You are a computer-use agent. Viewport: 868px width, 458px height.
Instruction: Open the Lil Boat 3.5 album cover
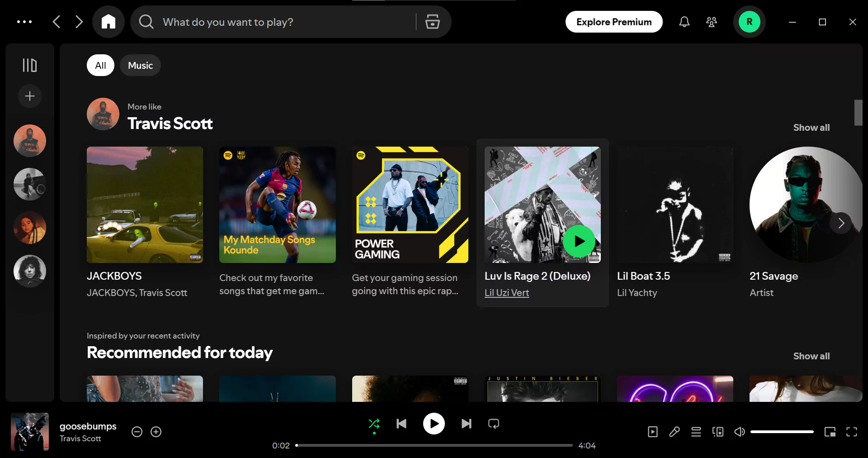click(x=675, y=205)
